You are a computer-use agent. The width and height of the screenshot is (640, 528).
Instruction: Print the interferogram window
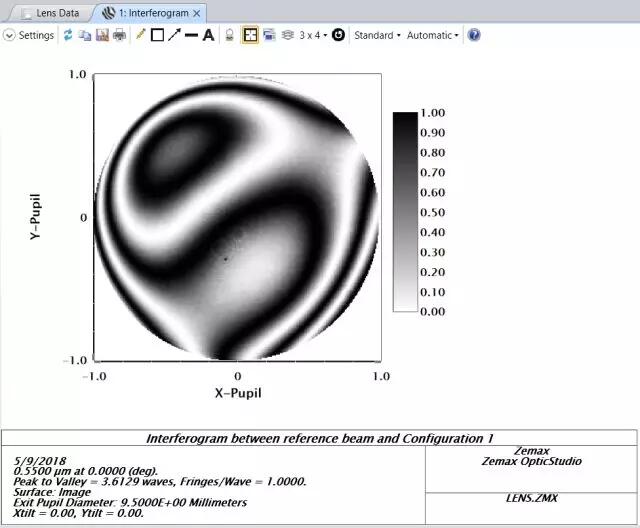[x=119, y=35]
